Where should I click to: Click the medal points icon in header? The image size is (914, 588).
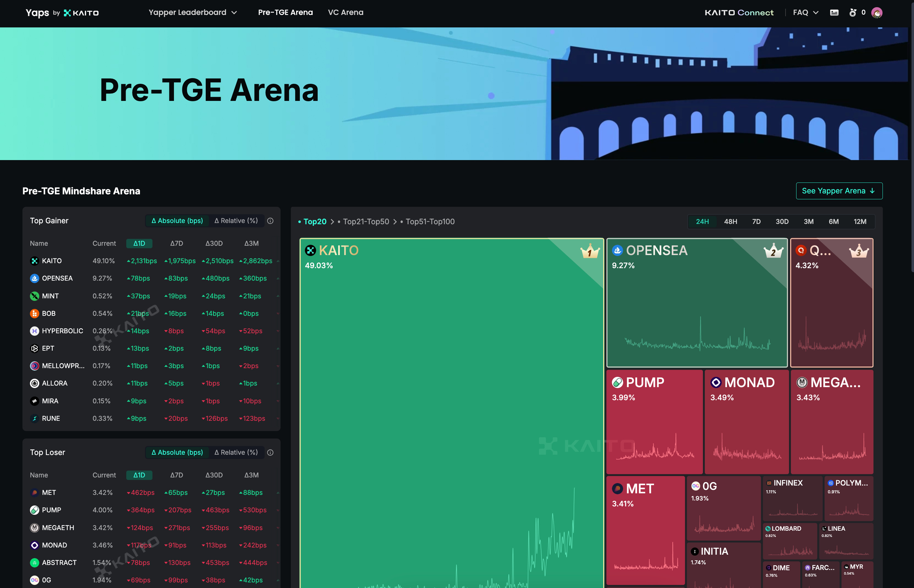coord(853,12)
